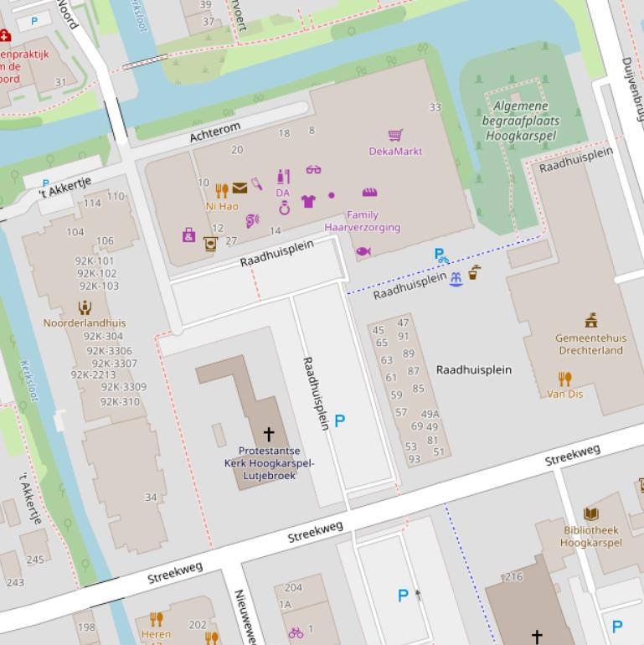Click the Gemeentehuis Drechterland town hall icon

[591, 320]
